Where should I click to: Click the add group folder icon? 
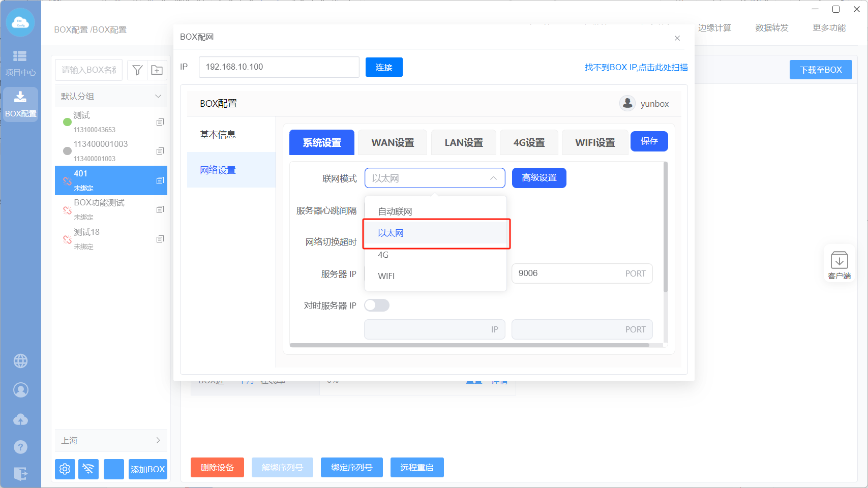pyautogui.click(x=157, y=70)
